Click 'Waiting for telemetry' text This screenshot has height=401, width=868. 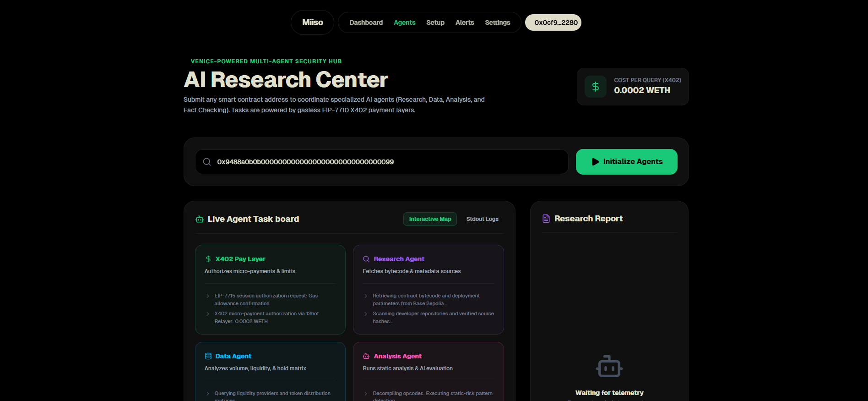tap(609, 393)
